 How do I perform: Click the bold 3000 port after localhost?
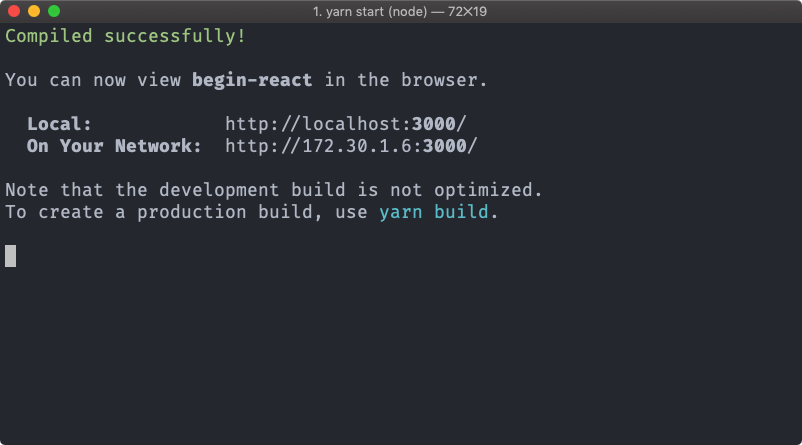[x=434, y=124]
